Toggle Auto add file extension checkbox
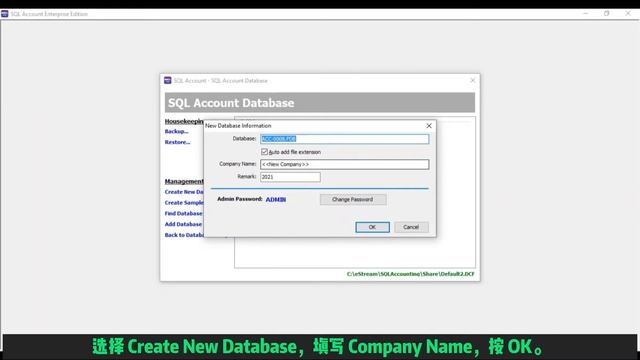This screenshot has height=360, width=640. click(x=264, y=152)
